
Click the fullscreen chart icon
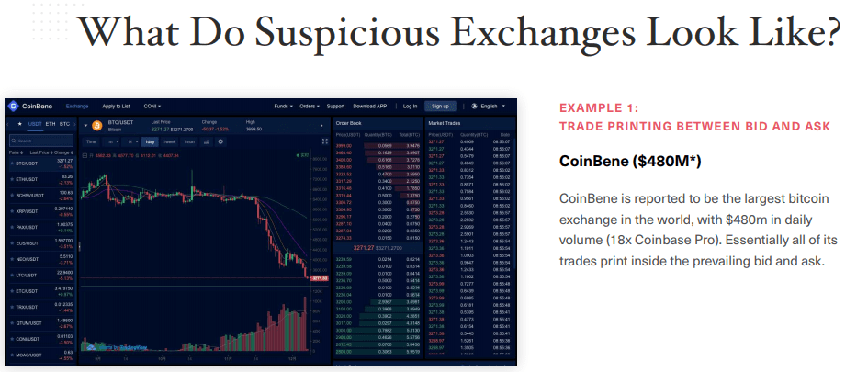(x=324, y=141)
